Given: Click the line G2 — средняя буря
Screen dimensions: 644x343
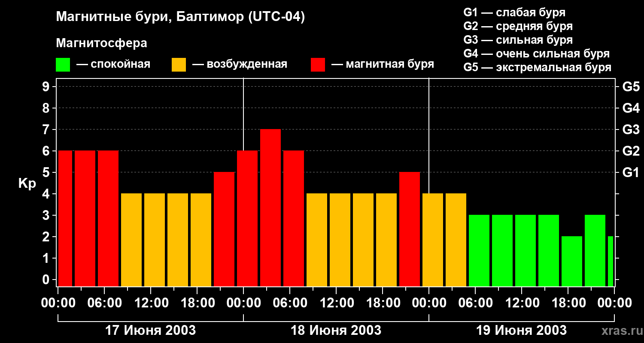Looking at the screenshot, I should (518, 26).
